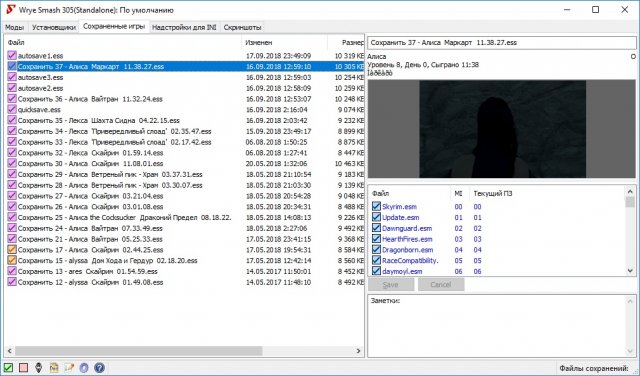Switch to the Моды tab

point(15,27)
